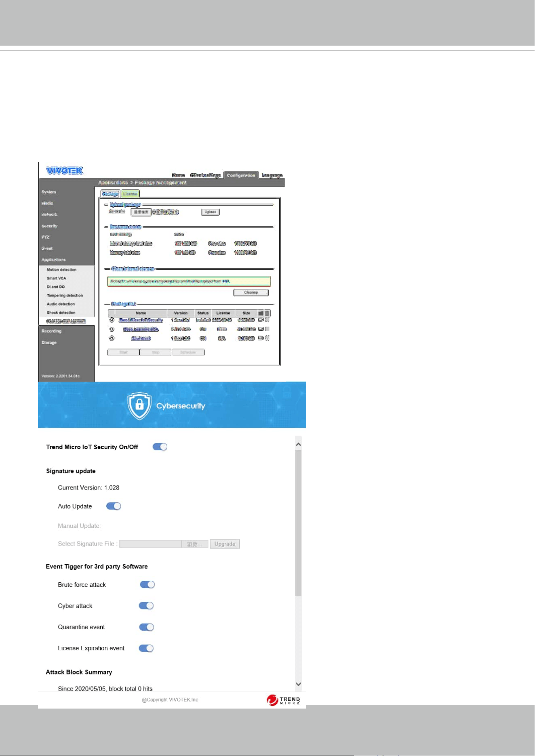Click trash icon in Deep Learning VCA row
535x756 pixels.
[267, 329]
